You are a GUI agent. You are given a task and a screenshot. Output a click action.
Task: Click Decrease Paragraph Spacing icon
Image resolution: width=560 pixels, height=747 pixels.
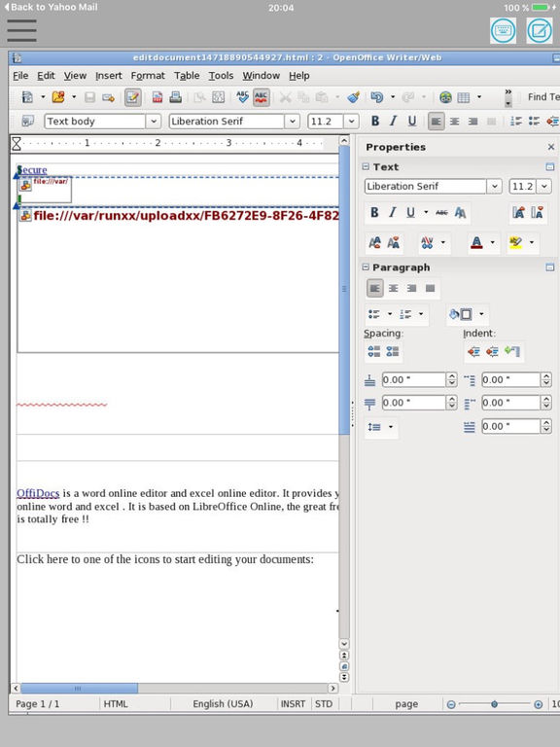[393, 351]
